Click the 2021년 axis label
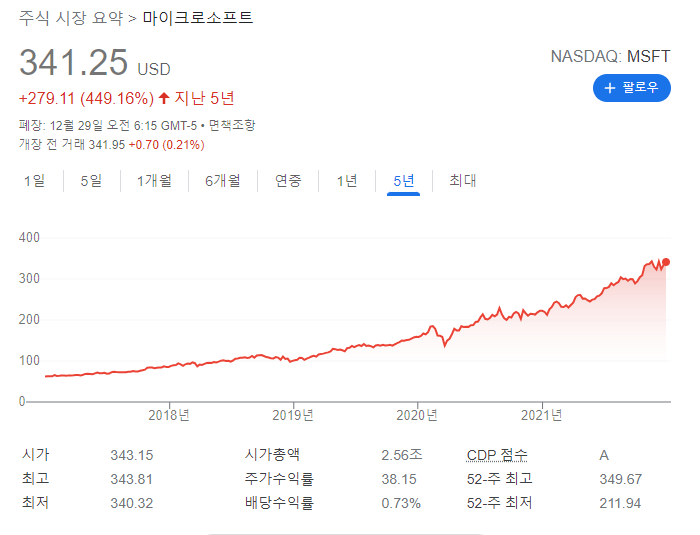Image resolution: width=700 pixels, height=535 pixels. (x=542, y=415)
